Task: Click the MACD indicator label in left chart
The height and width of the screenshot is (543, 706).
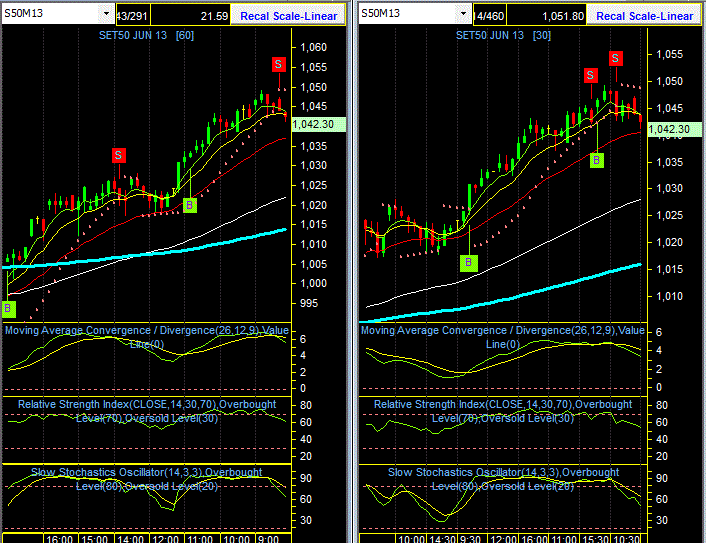Action: (x=147, y=337)
